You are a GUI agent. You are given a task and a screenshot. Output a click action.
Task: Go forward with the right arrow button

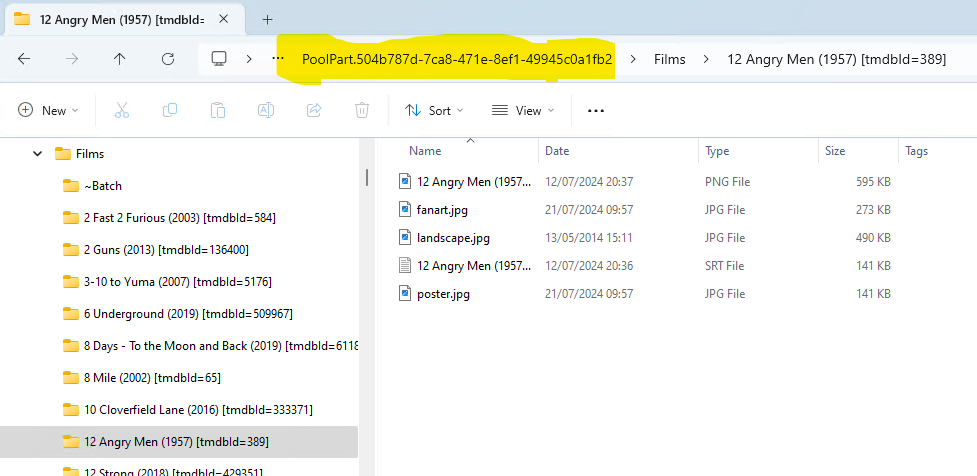coord(72,59)
